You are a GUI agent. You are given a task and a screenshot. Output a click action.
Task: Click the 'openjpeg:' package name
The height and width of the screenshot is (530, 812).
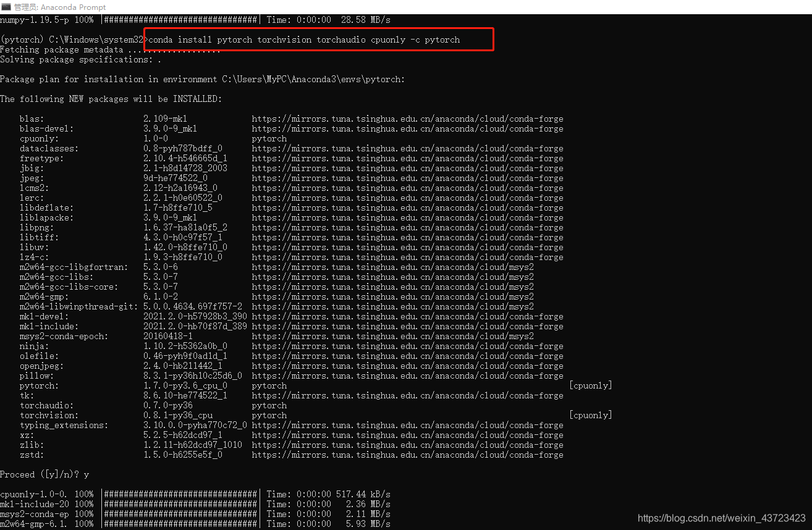pyautogui.click(x=42, y=366)
